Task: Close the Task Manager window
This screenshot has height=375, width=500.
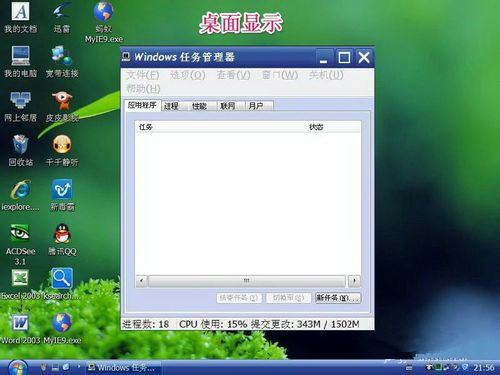Action: point(364,58)
